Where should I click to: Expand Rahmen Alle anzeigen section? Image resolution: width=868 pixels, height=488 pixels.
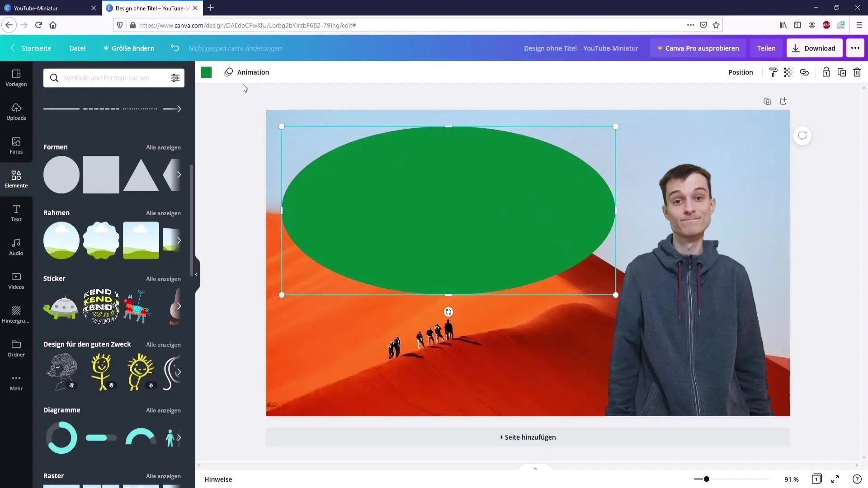(x=163, y=213)
